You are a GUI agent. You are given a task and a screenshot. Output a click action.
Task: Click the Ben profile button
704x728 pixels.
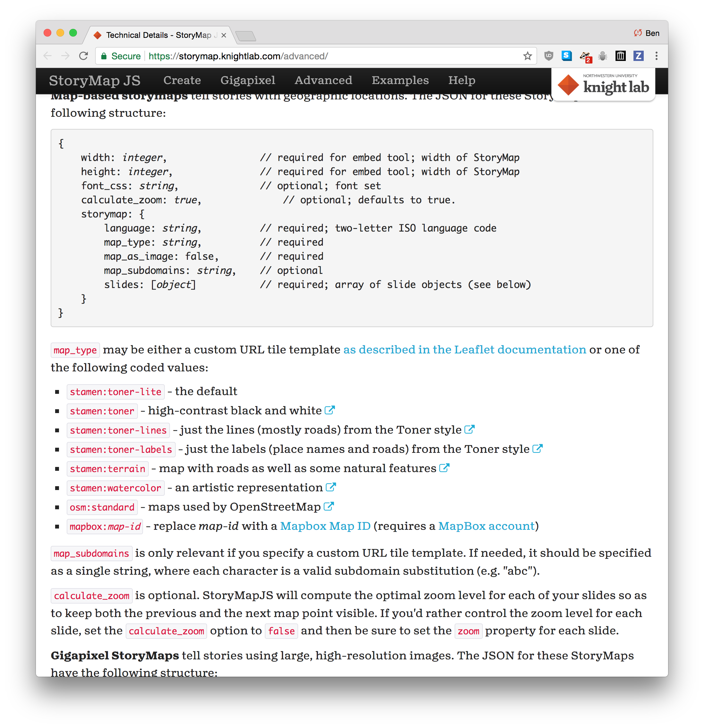[646, 33]
